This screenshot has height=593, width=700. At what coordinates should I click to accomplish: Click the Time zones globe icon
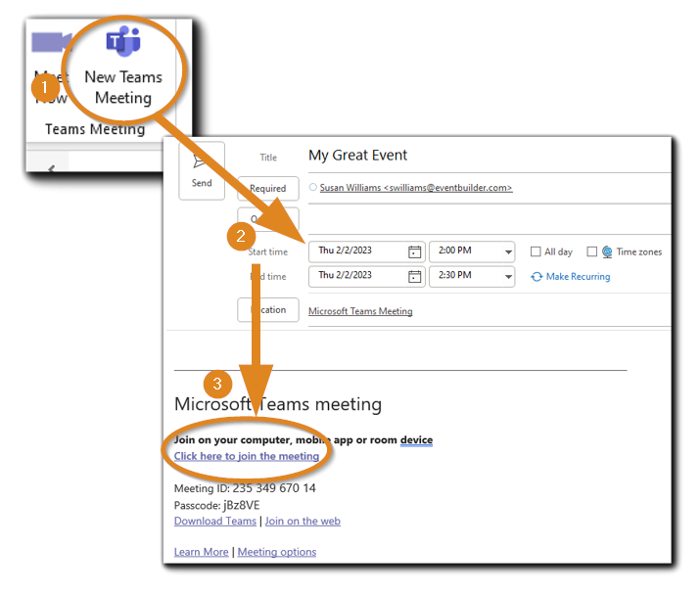[x=607, y=251]
